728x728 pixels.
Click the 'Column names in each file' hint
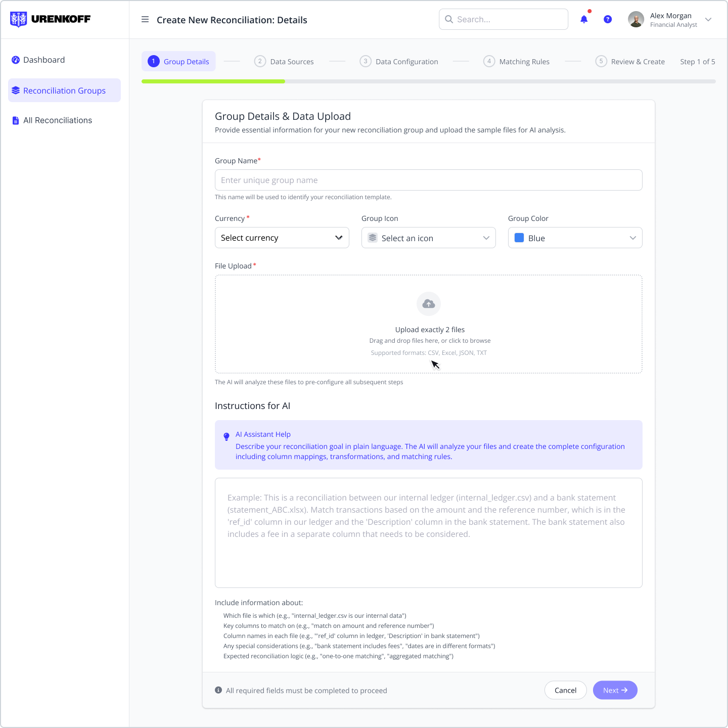(x=351, y=636)
